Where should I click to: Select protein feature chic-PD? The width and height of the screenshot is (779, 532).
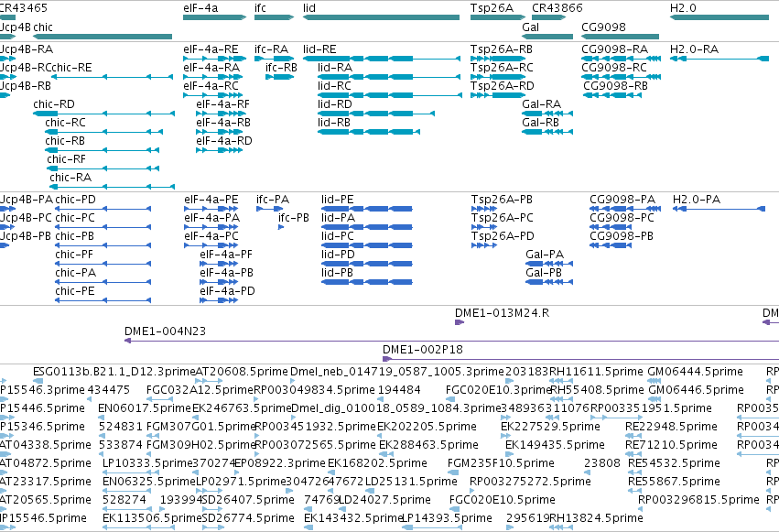coord(103,209)
